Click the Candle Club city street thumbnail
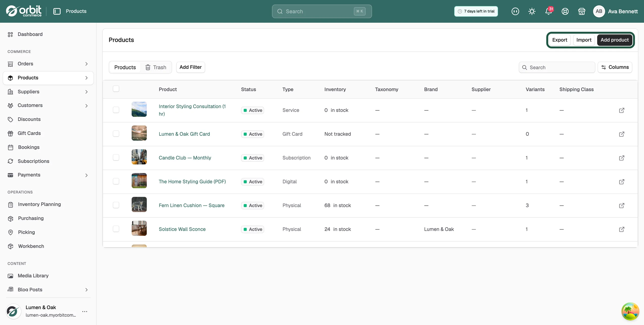Screen dimensions: 644x325 coord(139,157)
